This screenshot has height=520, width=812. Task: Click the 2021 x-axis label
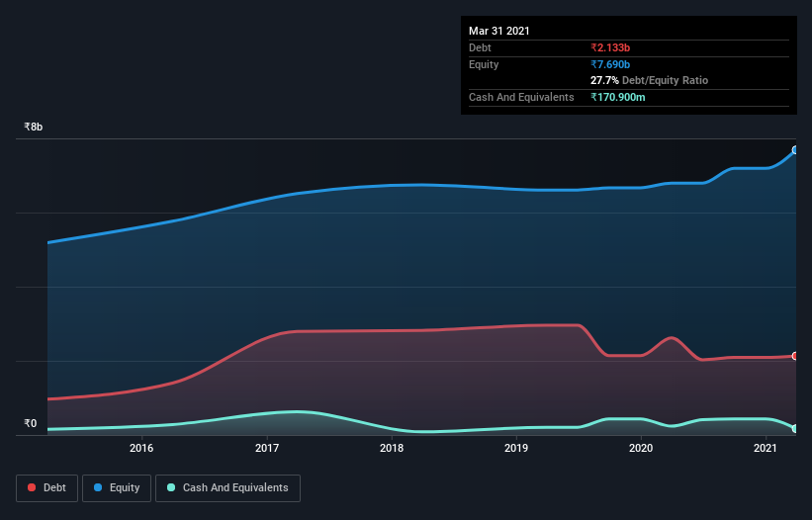[766, 448]
